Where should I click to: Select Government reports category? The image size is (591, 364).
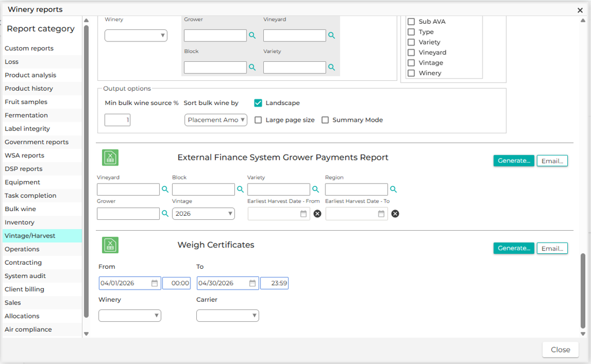[x=41, y=142]
